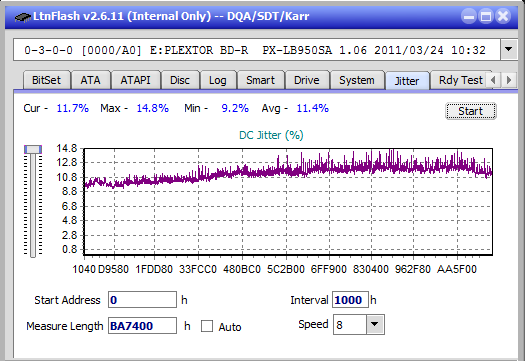
Task: Open the ATAPI tab
Action: (136, 80)
